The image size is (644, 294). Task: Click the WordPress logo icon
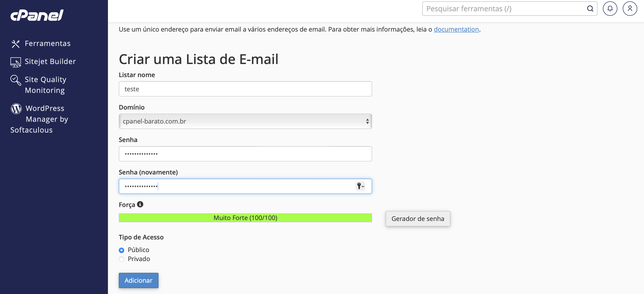click(16, 109)
